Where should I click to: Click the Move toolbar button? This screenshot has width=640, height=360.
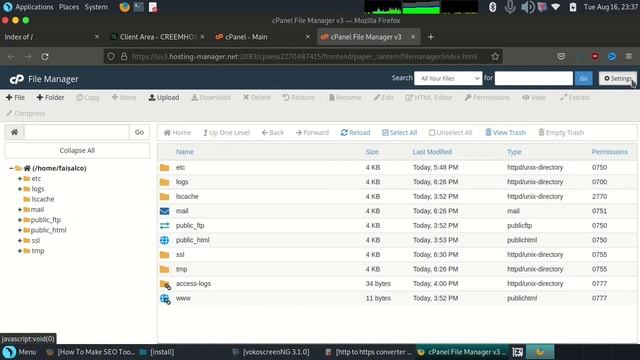(x=124, y=98)
